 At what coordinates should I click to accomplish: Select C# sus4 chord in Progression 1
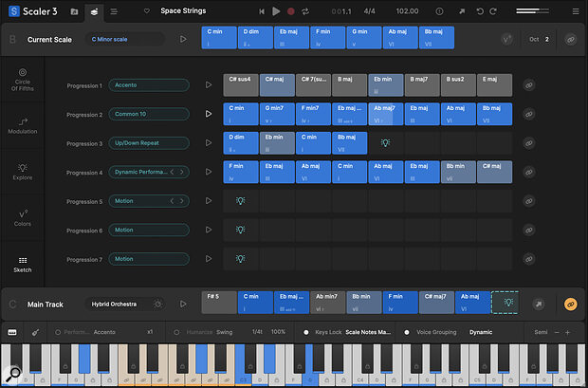(x=241, y=85)
